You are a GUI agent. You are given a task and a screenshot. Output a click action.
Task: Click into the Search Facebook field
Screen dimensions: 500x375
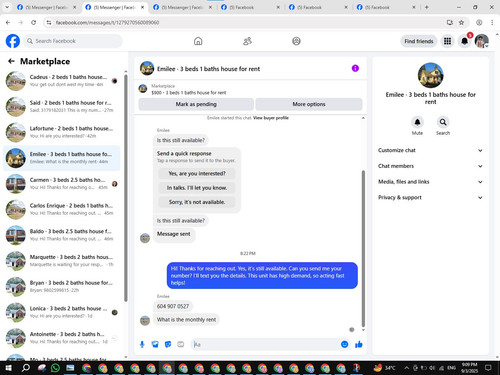pos(73,41)
